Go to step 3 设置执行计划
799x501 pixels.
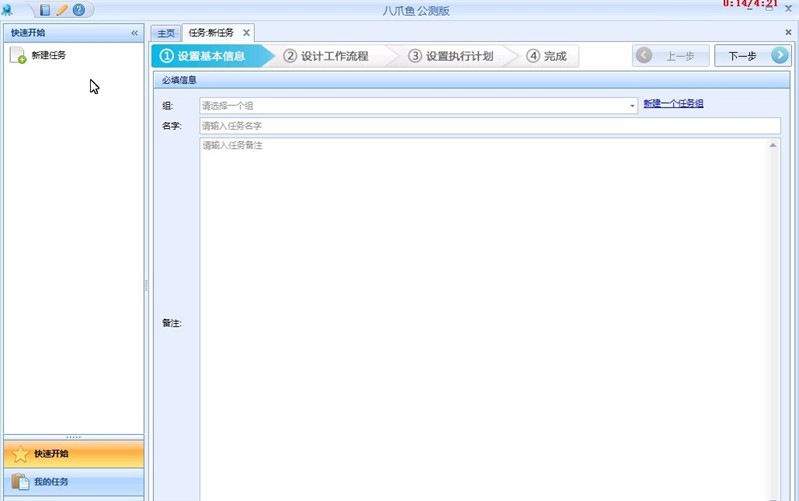pyautogui.click(x=451, y=56)
